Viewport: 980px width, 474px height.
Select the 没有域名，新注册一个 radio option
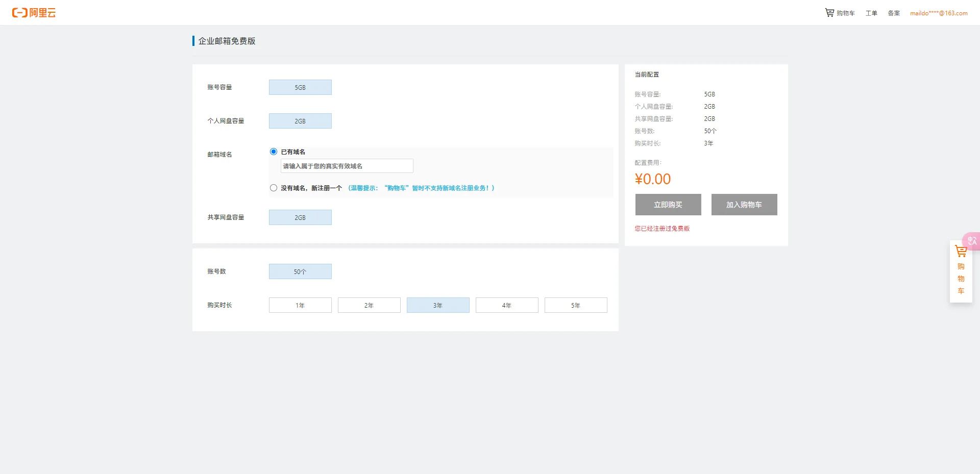pos(274,188)
